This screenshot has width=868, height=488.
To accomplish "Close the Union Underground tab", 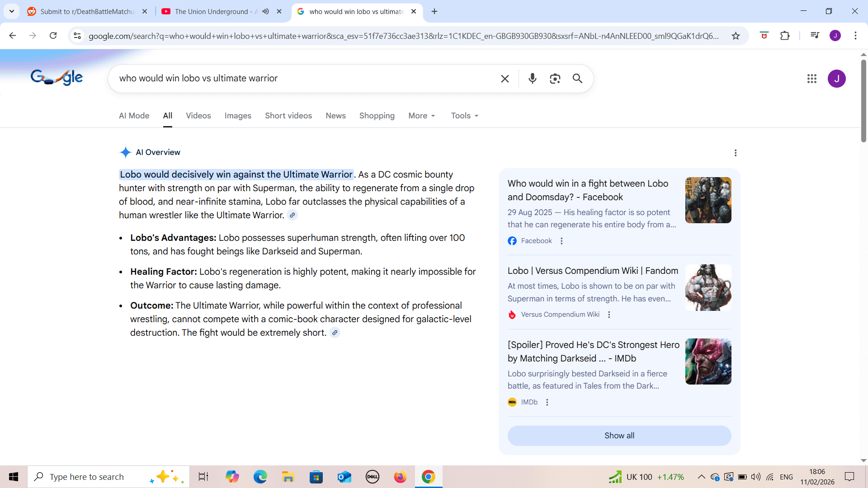I will point(279,11).
